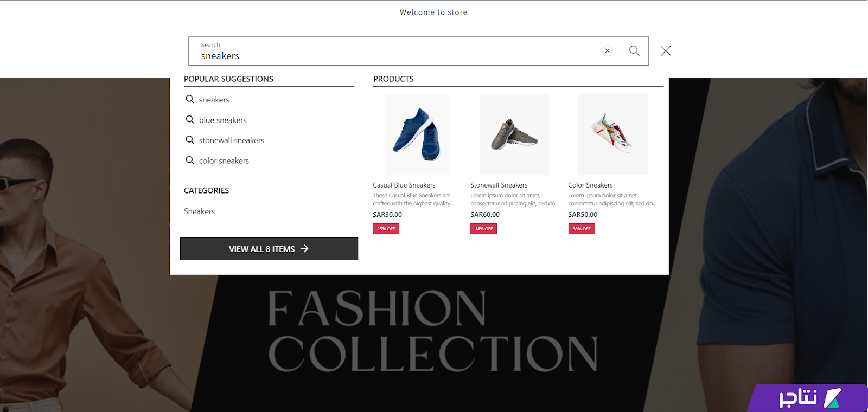This screenshot has width=868, height=412.
Task: Click the search icon beside 'blue sneakers'
Action: pyautogui.click(x=190, y=120)
